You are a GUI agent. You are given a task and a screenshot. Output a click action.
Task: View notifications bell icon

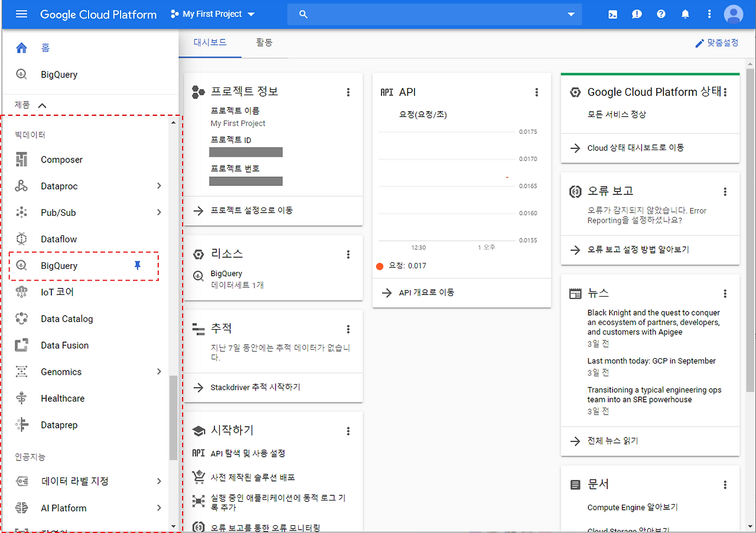(685, 14)
